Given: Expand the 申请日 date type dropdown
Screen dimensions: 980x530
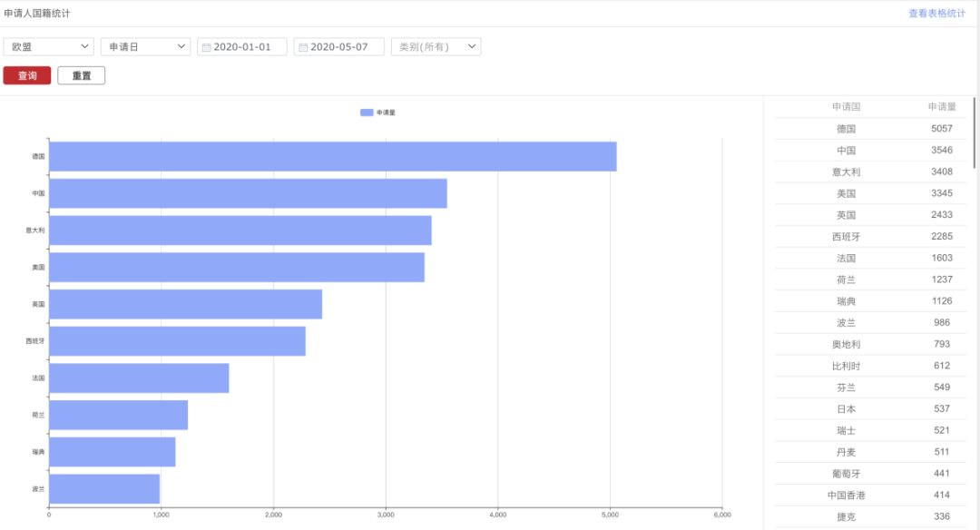Looking at the screenshot, I should 145,47.
